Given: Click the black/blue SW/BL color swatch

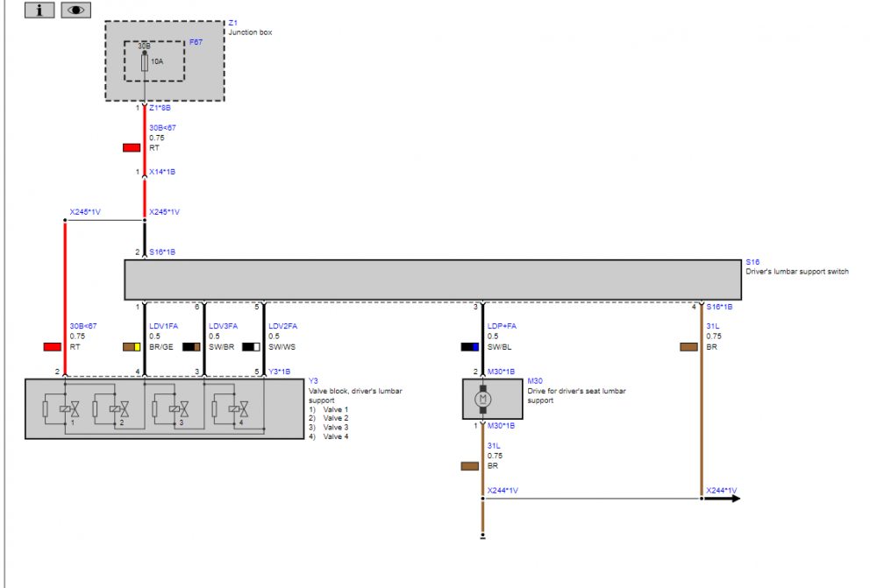Looking at the screenshot, I should (x=470, y=347).
